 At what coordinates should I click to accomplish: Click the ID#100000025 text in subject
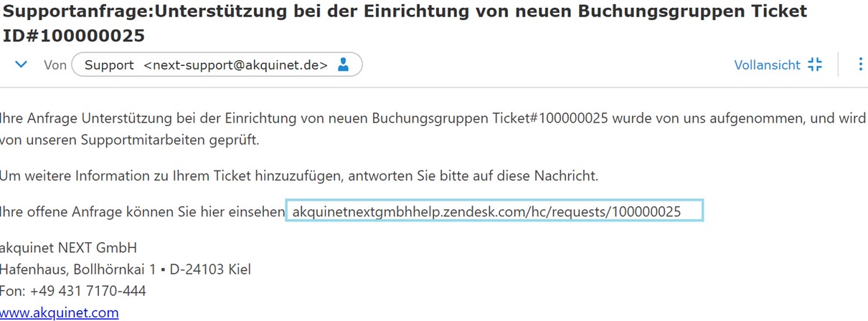(74, 36)
